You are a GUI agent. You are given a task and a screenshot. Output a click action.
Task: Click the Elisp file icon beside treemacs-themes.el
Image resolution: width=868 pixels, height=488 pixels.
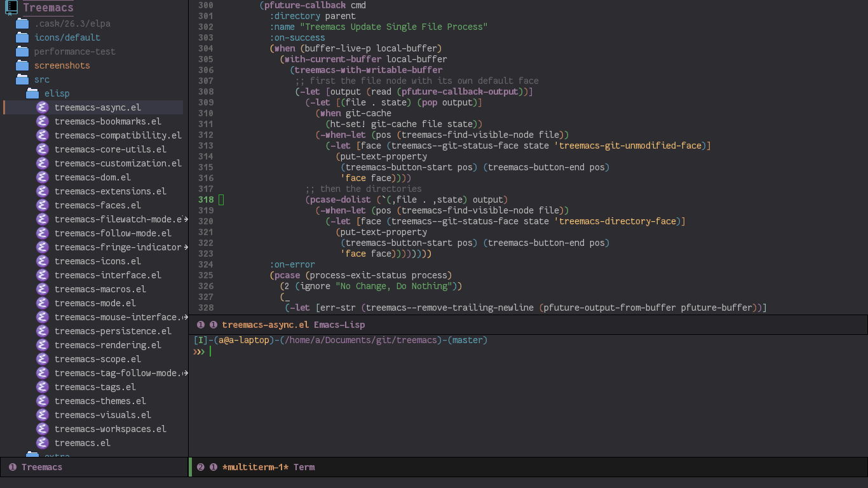(42, 401)
